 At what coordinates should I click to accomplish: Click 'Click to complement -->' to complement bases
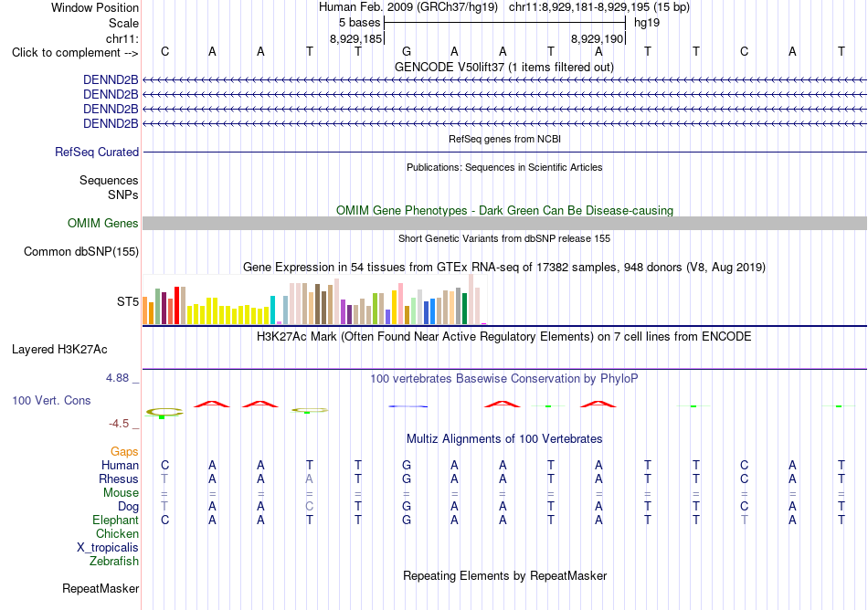click(x=75, y=53)
